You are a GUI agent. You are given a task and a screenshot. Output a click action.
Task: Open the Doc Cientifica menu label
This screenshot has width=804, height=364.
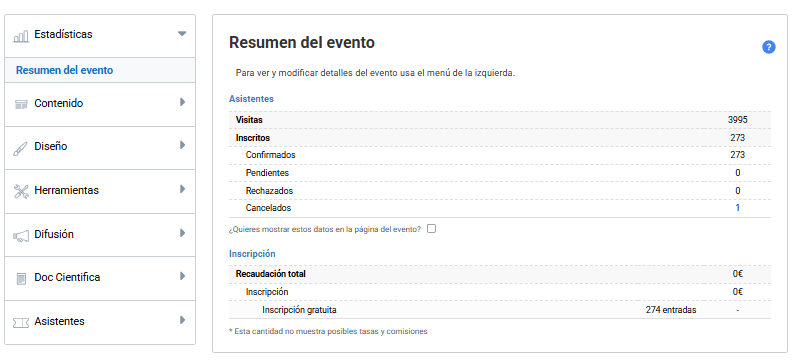[67, 277]
